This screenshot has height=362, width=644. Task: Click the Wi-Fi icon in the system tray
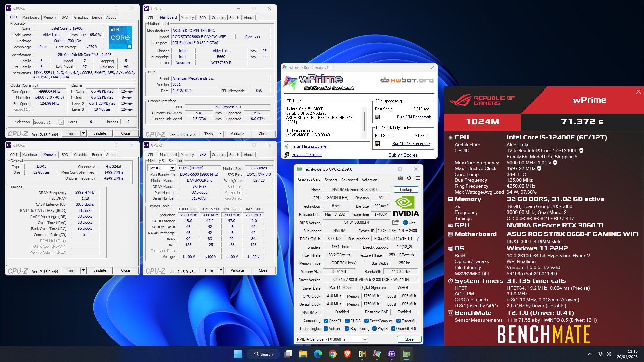[x=600, y=354]
